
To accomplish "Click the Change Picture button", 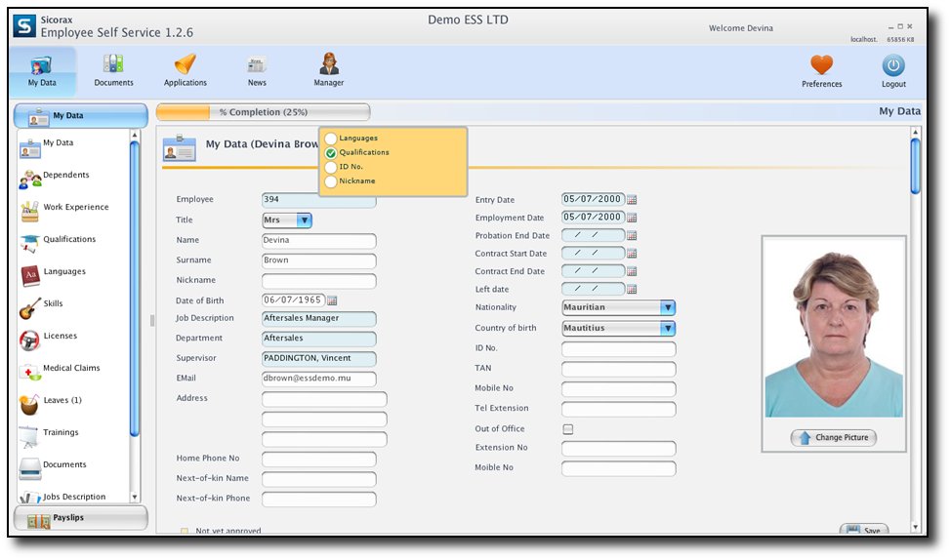I will (833, 438).
